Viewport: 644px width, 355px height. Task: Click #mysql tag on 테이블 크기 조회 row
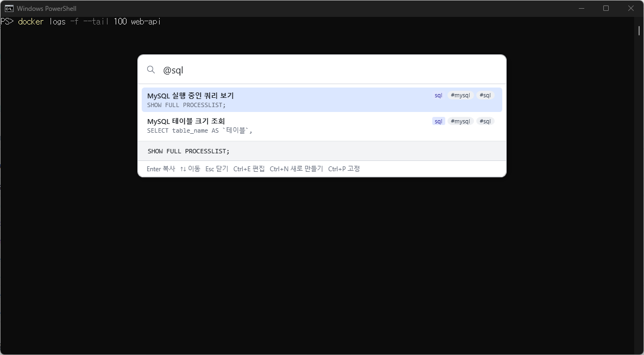pyautogui.click(x=460, y=121)
